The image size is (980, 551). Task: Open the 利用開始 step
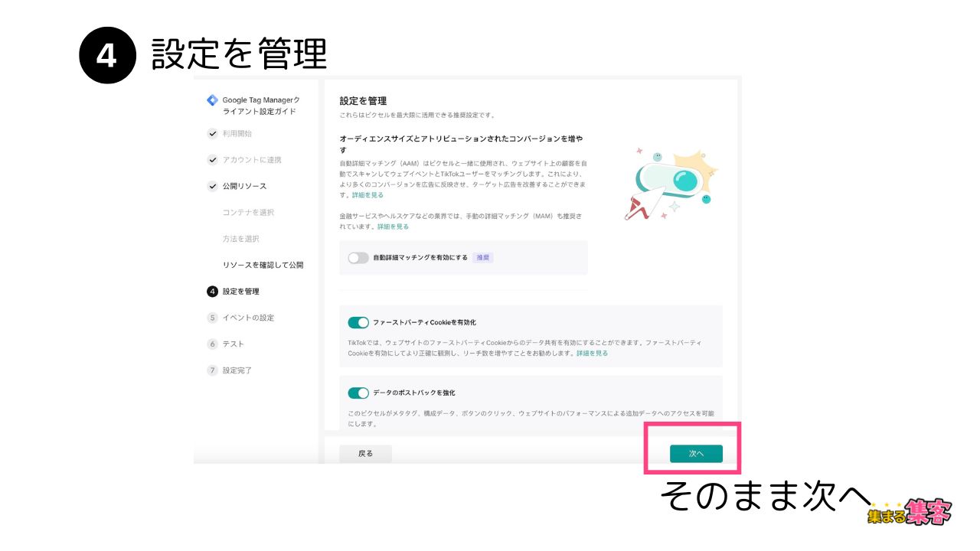click(x=237, y=134)
